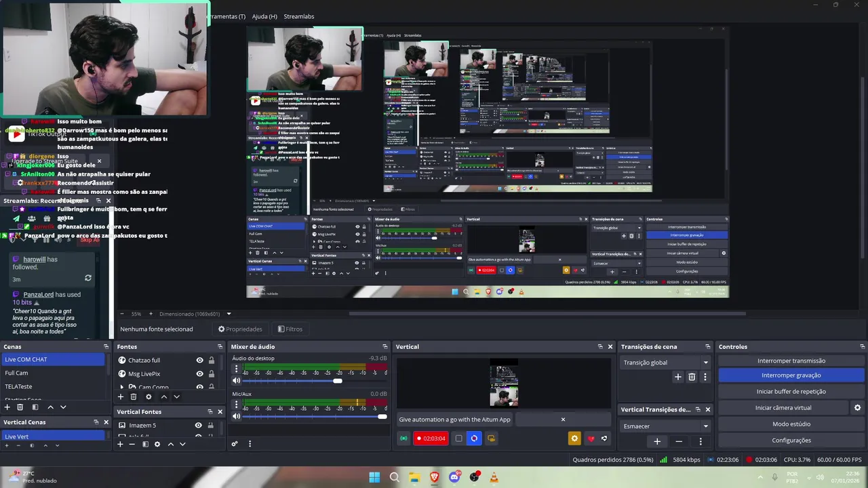The height and width of the screenshot is (488, 868).
Task: Add a source in Vertical Fontes panel
Action: 120,444
